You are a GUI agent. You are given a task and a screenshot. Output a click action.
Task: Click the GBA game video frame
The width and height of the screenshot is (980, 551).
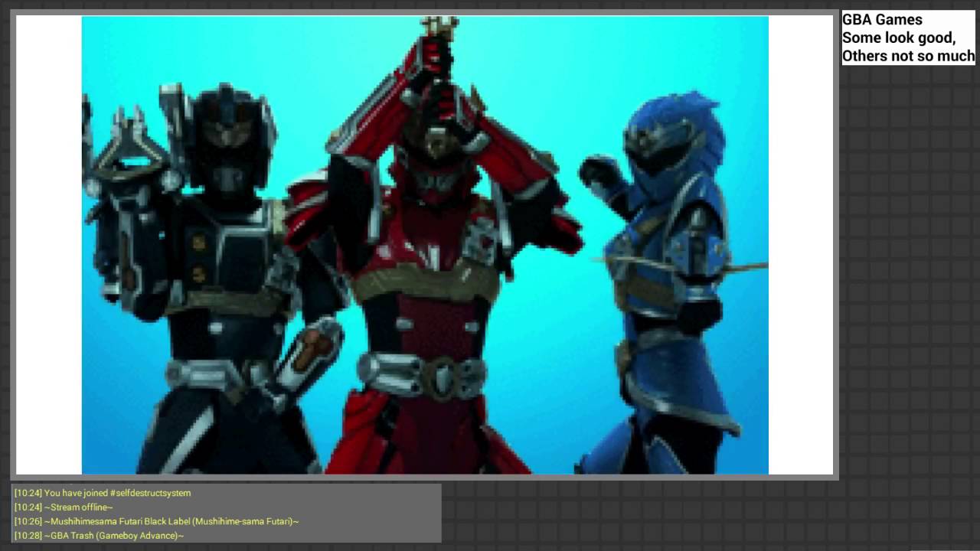click(425, 245)
